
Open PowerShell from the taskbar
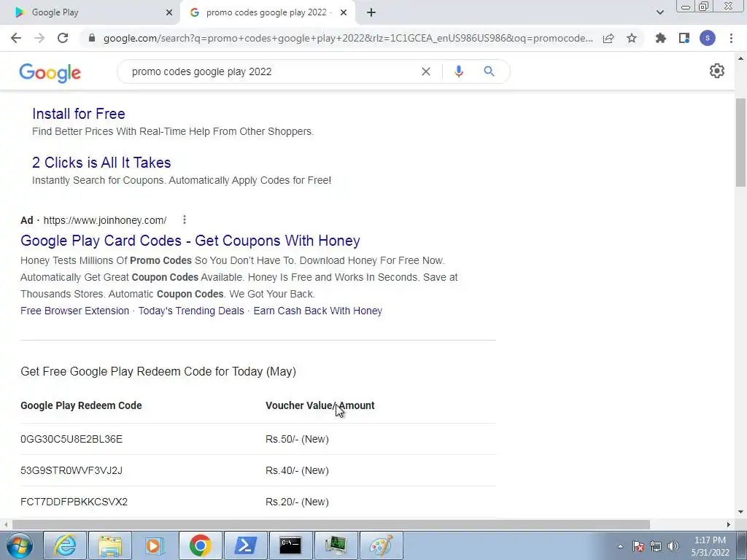pyautogui.click(x=245, y=545)
